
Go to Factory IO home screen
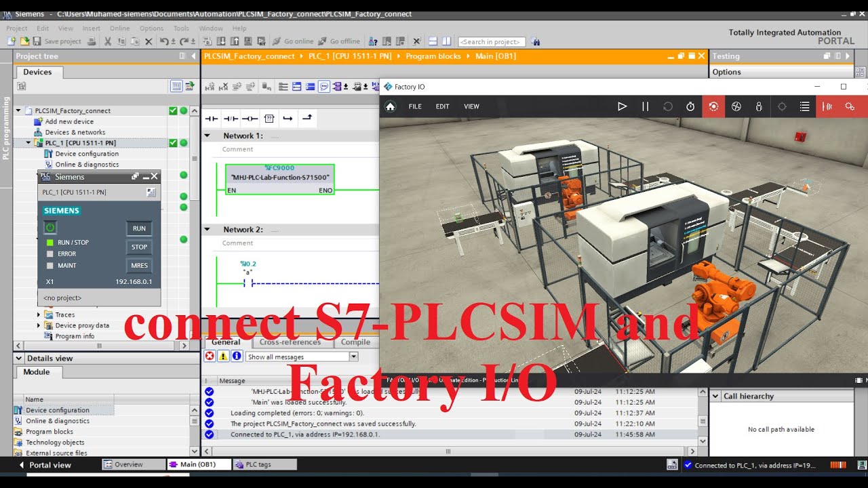390,106
